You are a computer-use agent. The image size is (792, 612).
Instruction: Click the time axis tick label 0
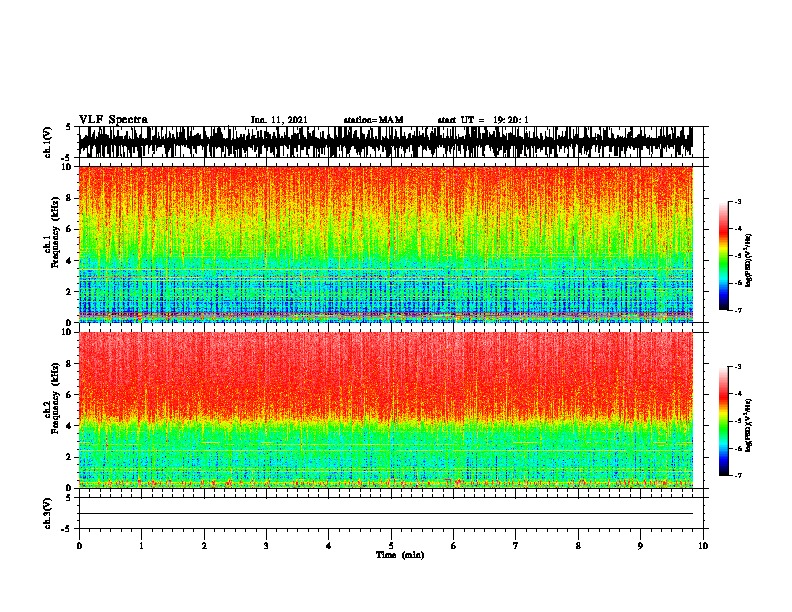coord(79,546)
